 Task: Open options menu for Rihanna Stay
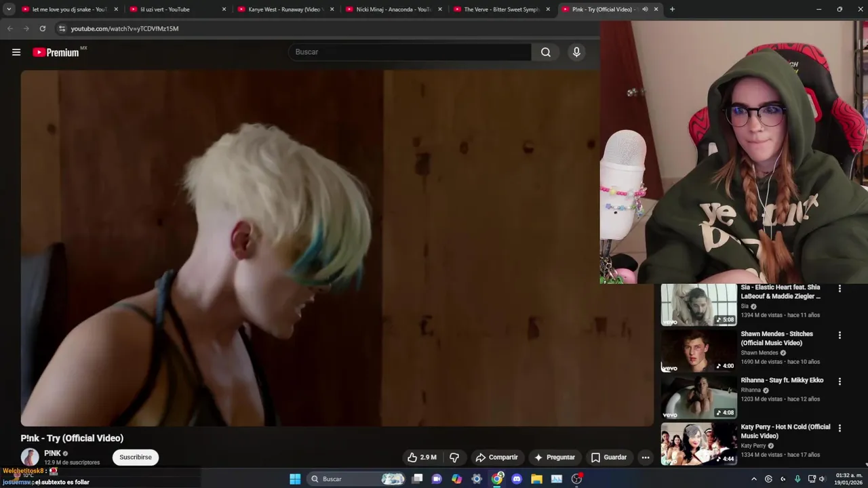840,382
